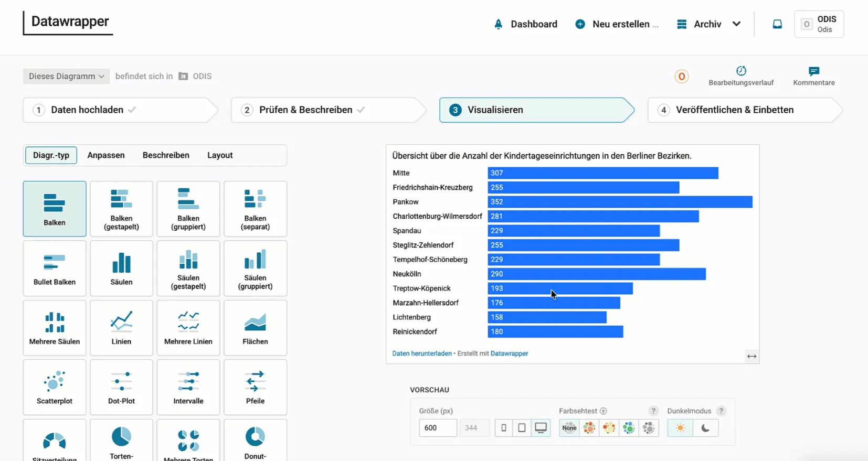The image size is (868, 461).
Task: Choose Balken (gestapelt) chart type
Action: click(x=121, y=209)
